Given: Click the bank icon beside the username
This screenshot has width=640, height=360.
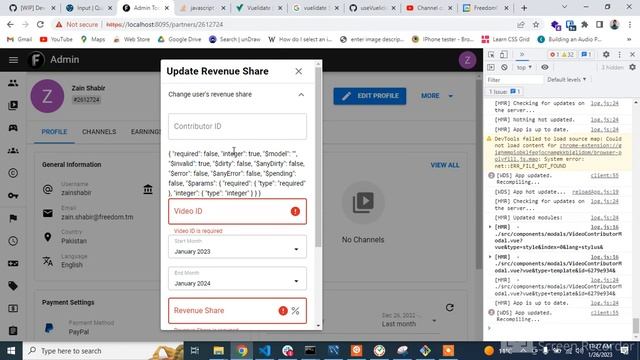Looking at the screenshot, I should pos(148,189).
